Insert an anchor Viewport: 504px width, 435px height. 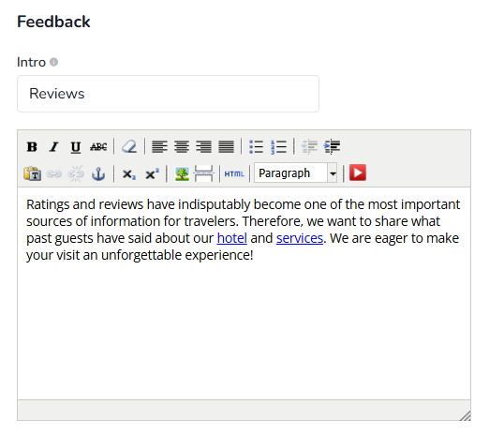(98, 173)
